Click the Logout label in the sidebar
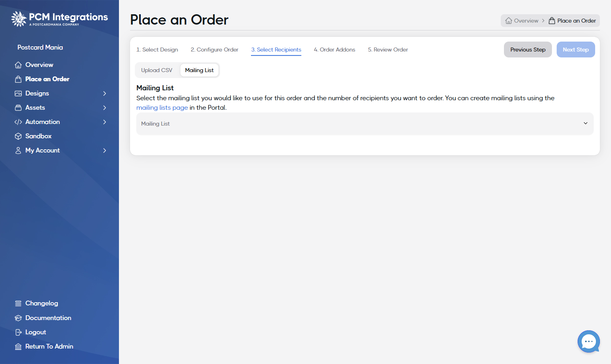Image resolution: width=611 pixels, height=364 pixels. (x=36, y=332)
